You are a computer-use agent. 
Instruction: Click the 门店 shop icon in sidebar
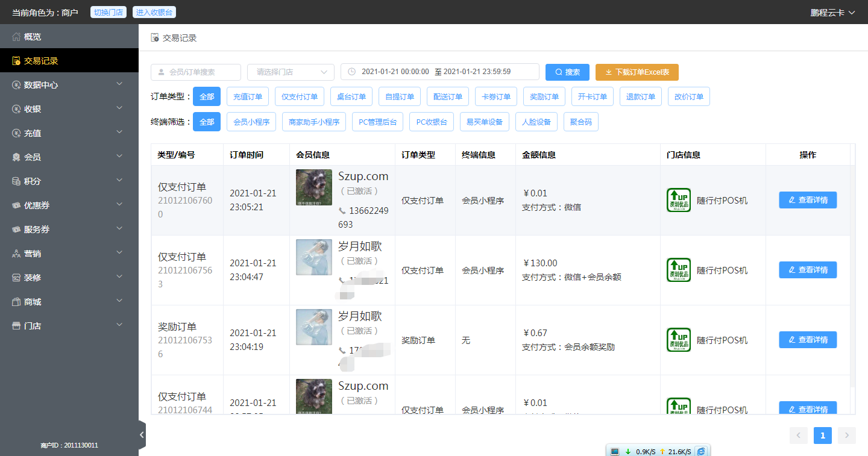(16, 326)
